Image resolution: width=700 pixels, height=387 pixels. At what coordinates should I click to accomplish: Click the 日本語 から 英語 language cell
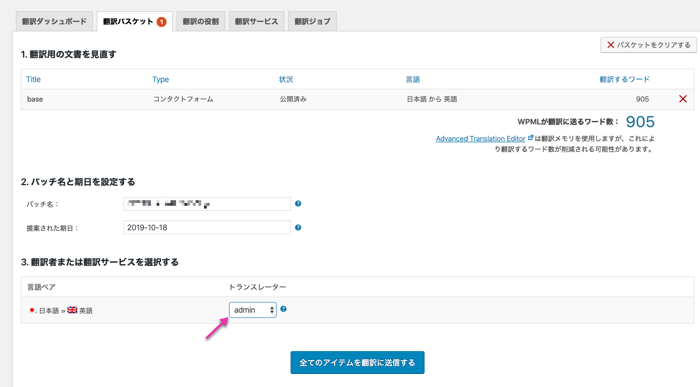[x=432, y=99]
